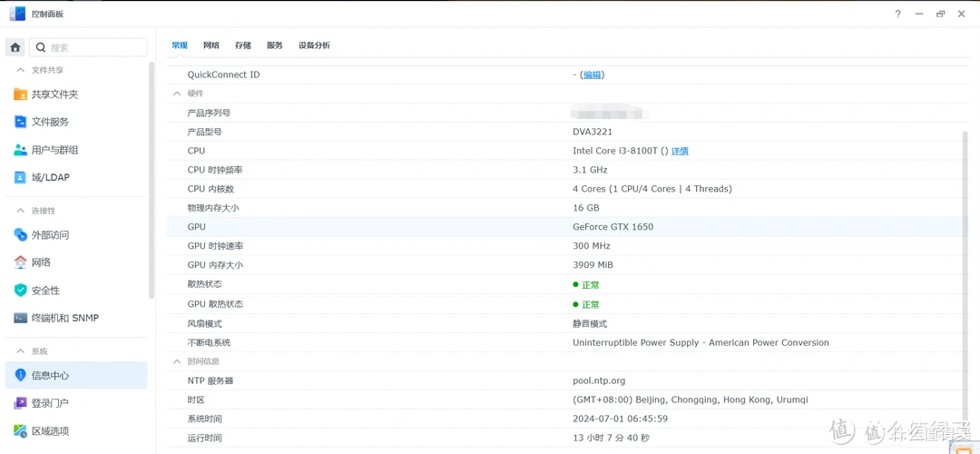Image resolution: width=980 pixels, height=454 pixels.
Task: Click the pool.ntp.org server value
Action: 599,380
